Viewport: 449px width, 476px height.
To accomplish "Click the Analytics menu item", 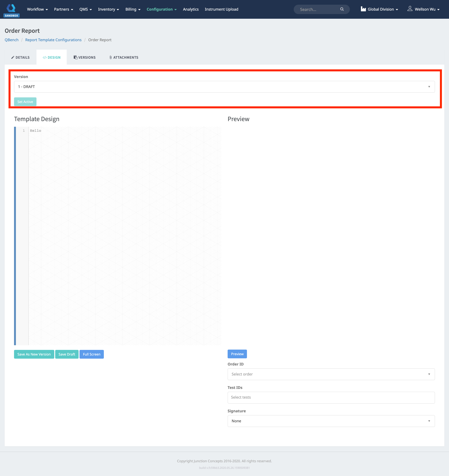I will (191, 9).
